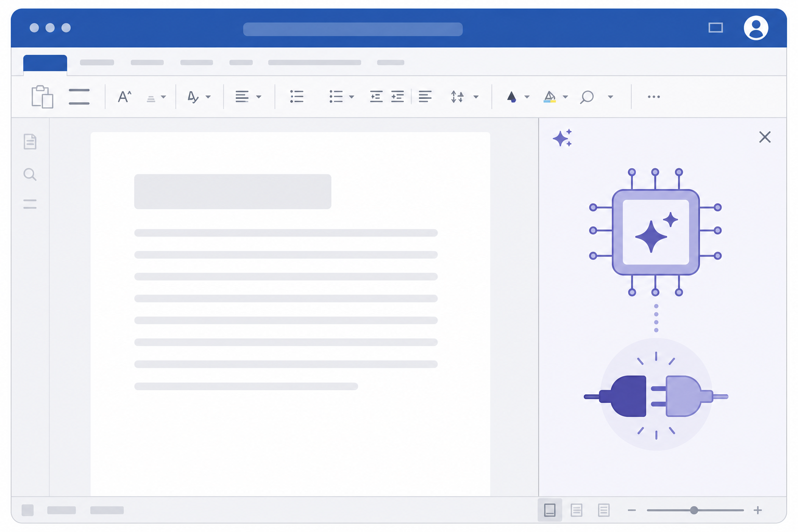The width and height of the screenshot is (798, 532).
Task: Click the magnifier search icon in toolbar
Action: [587, 97]
